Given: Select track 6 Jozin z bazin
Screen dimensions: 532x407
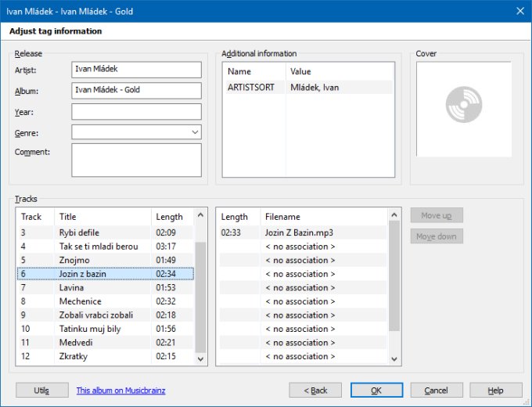Looking at the screenshot, I should pos(105,274).
